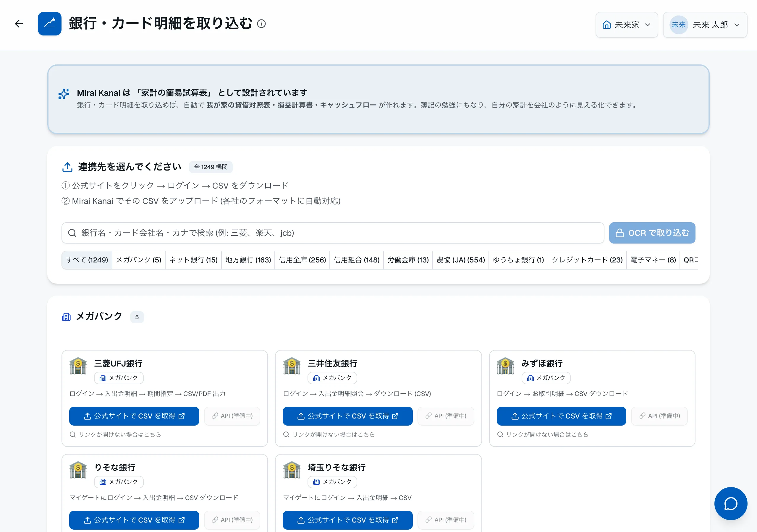Show 地方銀行 (163) category
This screenshot has width=757, height=532.
(x=248, y=260)
